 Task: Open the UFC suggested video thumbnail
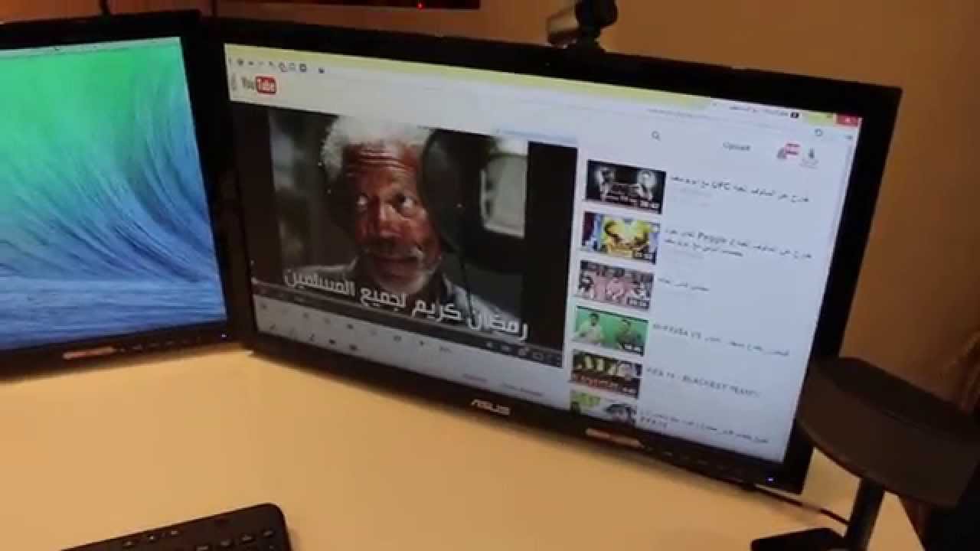(626, 186)
